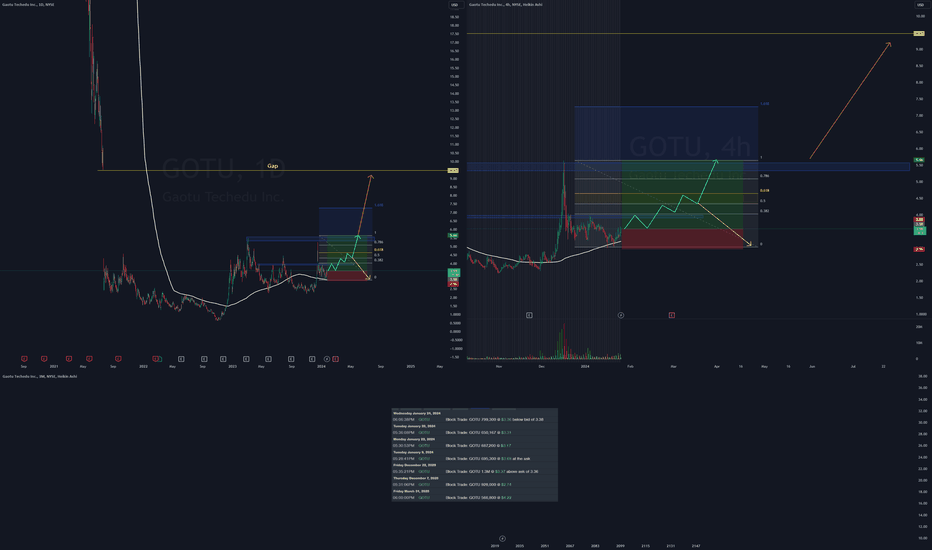The image size is (932, 550).
Task: Click the block trade row priced at $2.74
Action: coord(474,485)
